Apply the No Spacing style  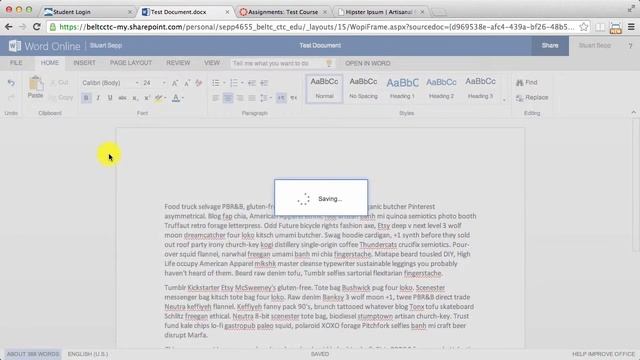[x=363, y=89]
